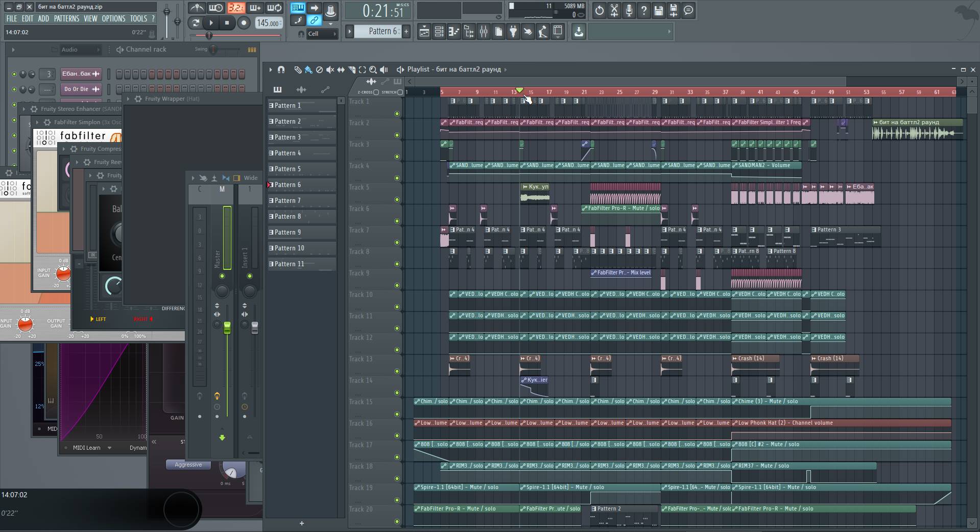Toggle the metronome in the top toolbar
980x532 pixels.
click(197, 8)
